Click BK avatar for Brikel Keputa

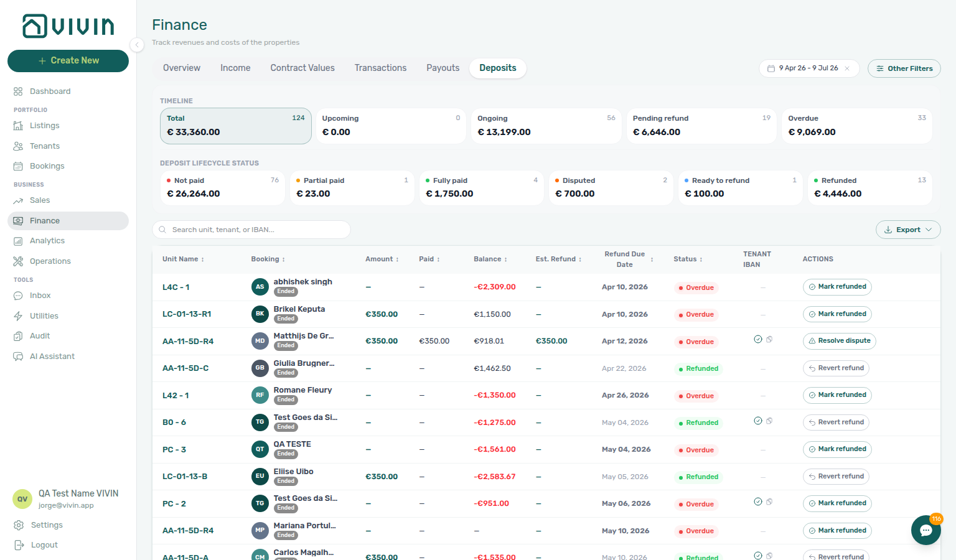click(260, 314)
